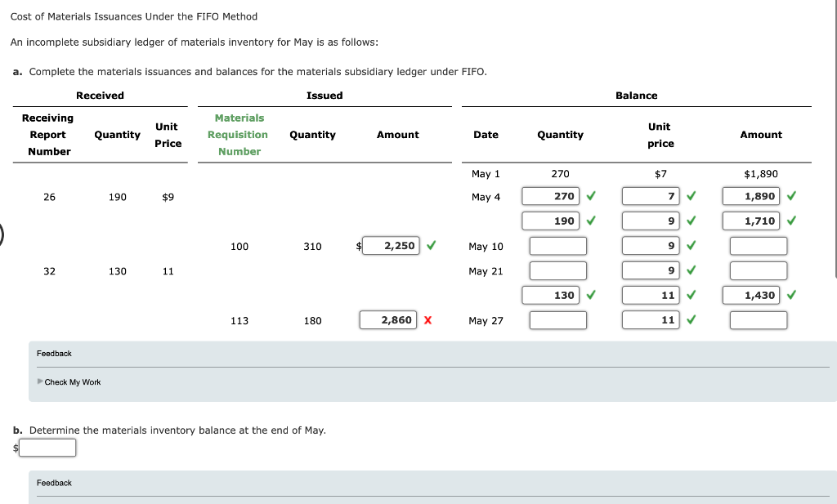Click the checkmark beside May 10 unit price 9

pos(691,246)
